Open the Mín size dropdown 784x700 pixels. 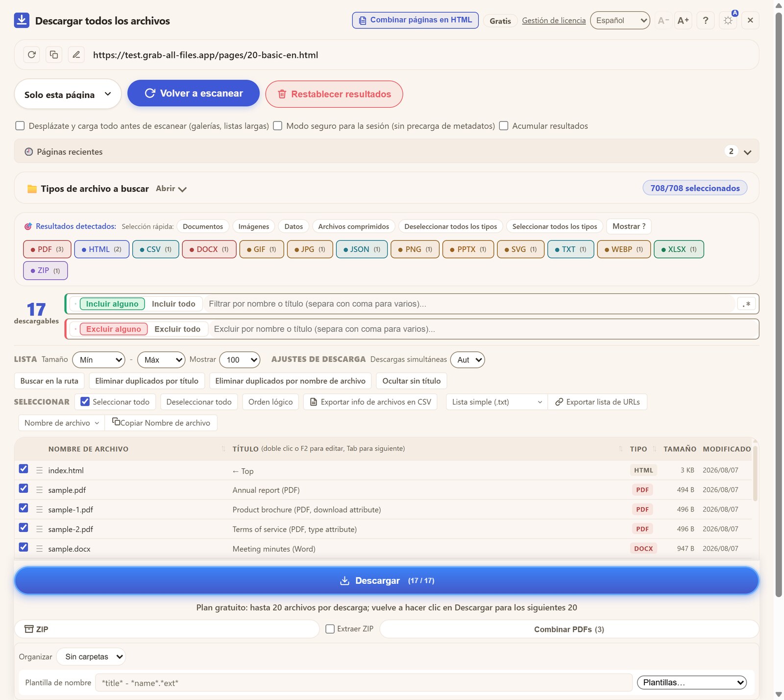tap(98, 360)
